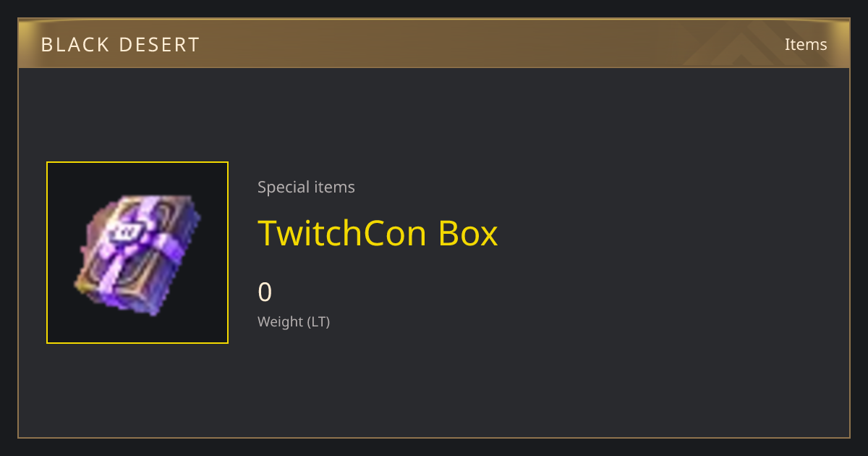Click the LT unit in parentheses
The height and width of the screenshot is (456, 868).
(318, 322)
